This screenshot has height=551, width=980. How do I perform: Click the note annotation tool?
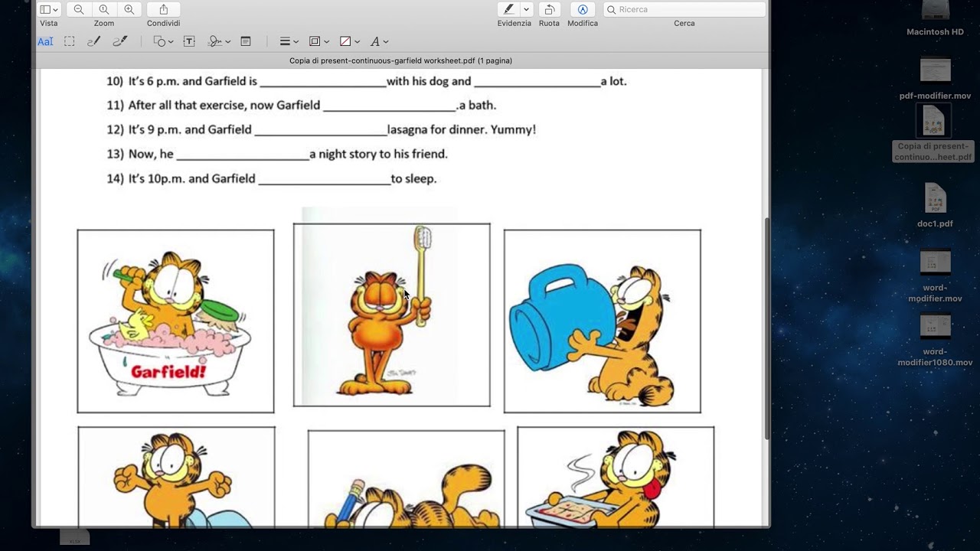[x=246, y=41]
